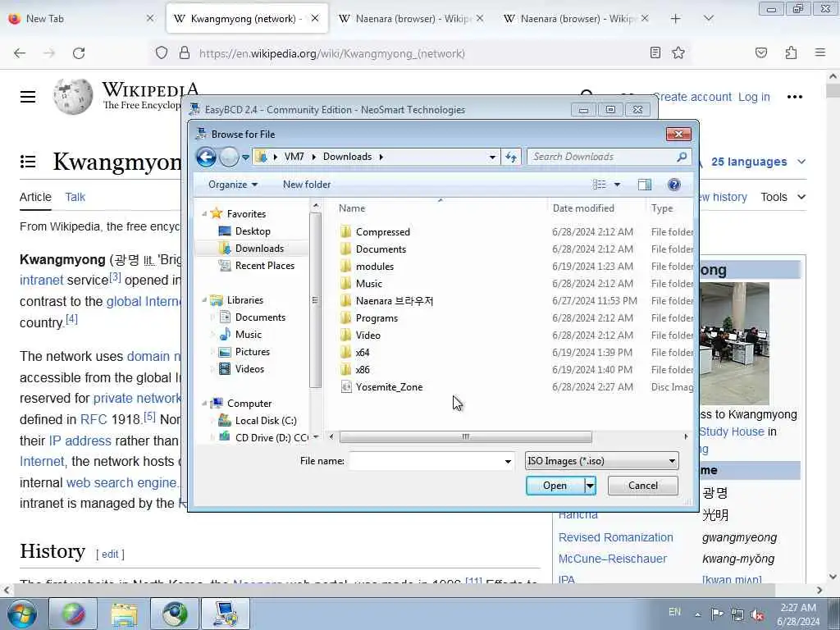This screenshot has width=840, height=630.
Task: Show the preview pane in the file dialog
Action: coord(645,185)
